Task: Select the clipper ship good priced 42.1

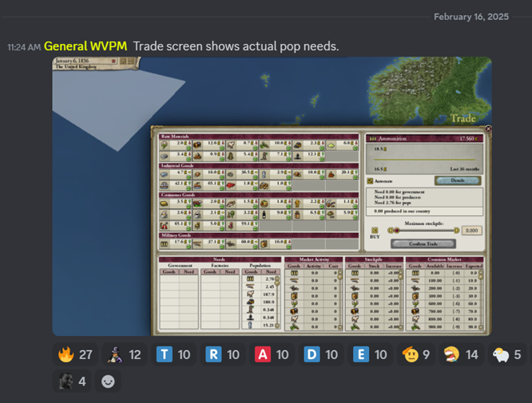Action: pyautogui.click(x=176, y=185)
